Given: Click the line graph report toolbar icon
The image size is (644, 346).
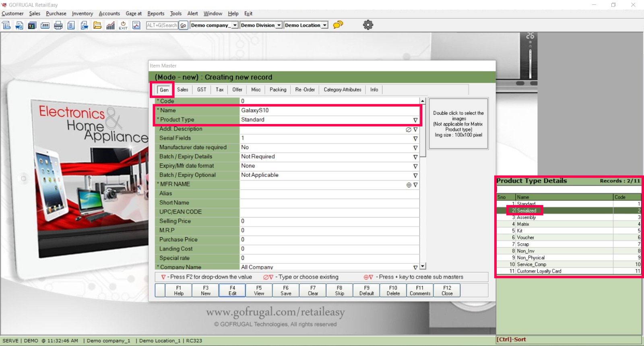Looking at the screenshot, I should coord(136,25).
